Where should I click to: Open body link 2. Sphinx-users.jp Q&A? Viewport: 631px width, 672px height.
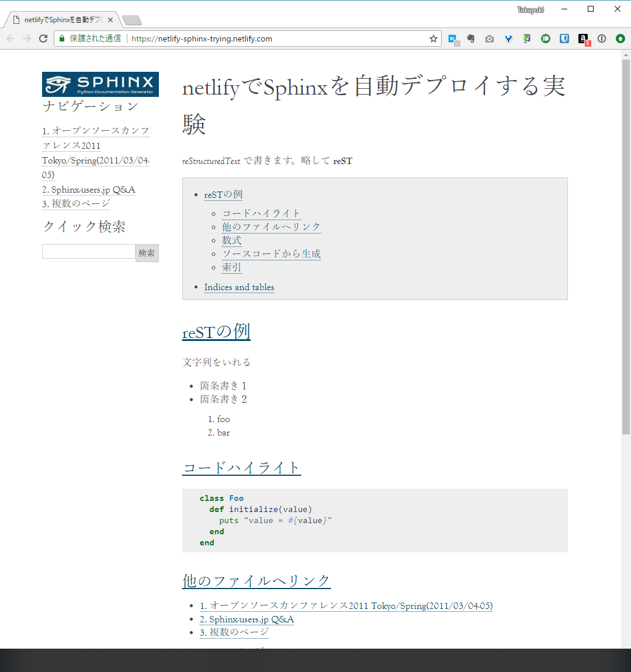coord(247,619)
